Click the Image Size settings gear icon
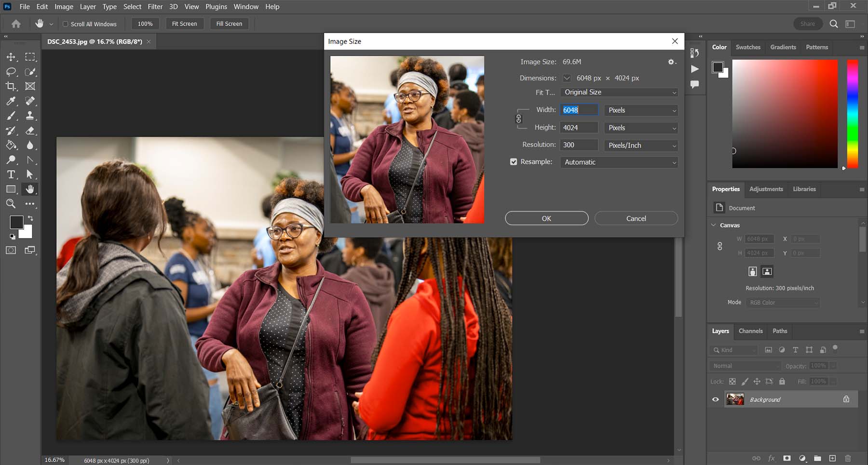868x465 pixels. (x=671, y=62)
